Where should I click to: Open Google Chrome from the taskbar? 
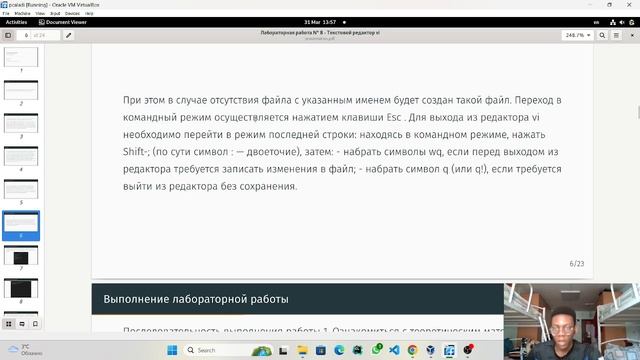click(x=413, y=350)
